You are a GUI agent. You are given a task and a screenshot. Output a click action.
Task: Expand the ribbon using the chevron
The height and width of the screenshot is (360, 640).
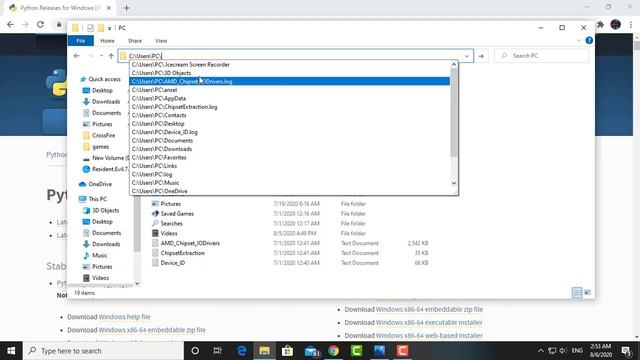pos(578,40)
